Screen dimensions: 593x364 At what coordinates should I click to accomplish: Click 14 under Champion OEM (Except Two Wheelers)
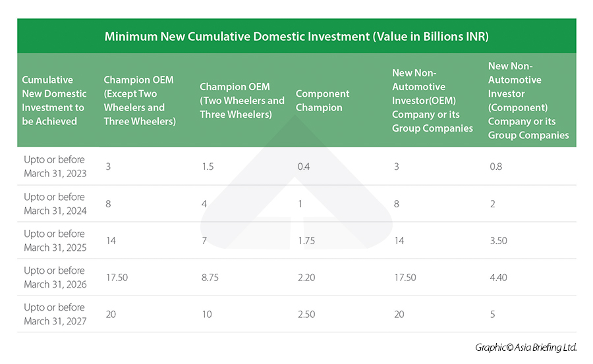(x=111, y=241)
